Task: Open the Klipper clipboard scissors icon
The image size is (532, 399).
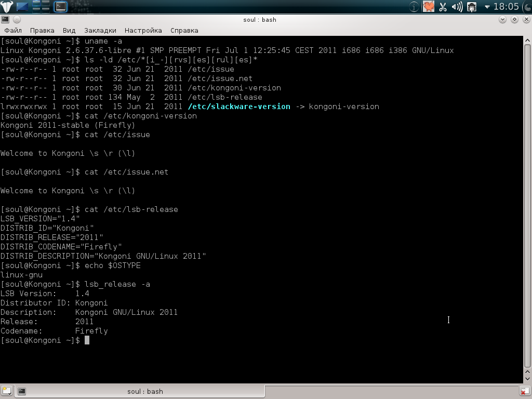Action: 443,7
